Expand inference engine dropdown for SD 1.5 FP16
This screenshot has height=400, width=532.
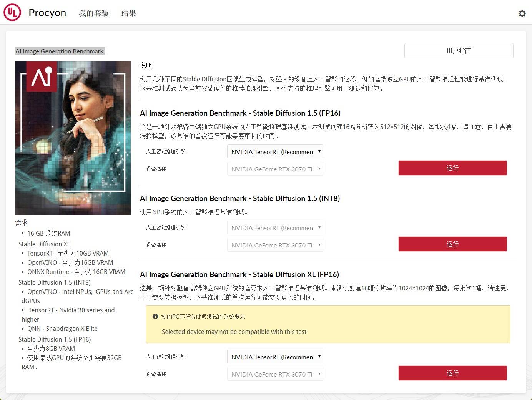point(275,152)
